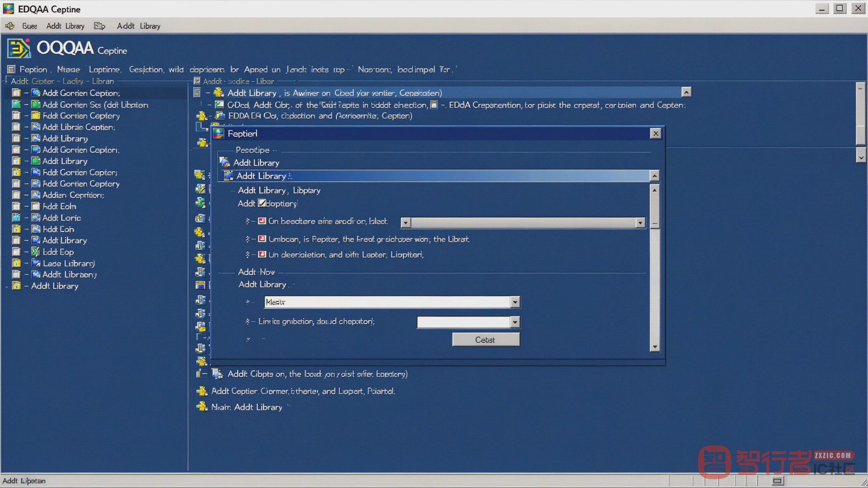
Task: Click the icon beside 'Addt Loric'
Action: pos(36,218)
